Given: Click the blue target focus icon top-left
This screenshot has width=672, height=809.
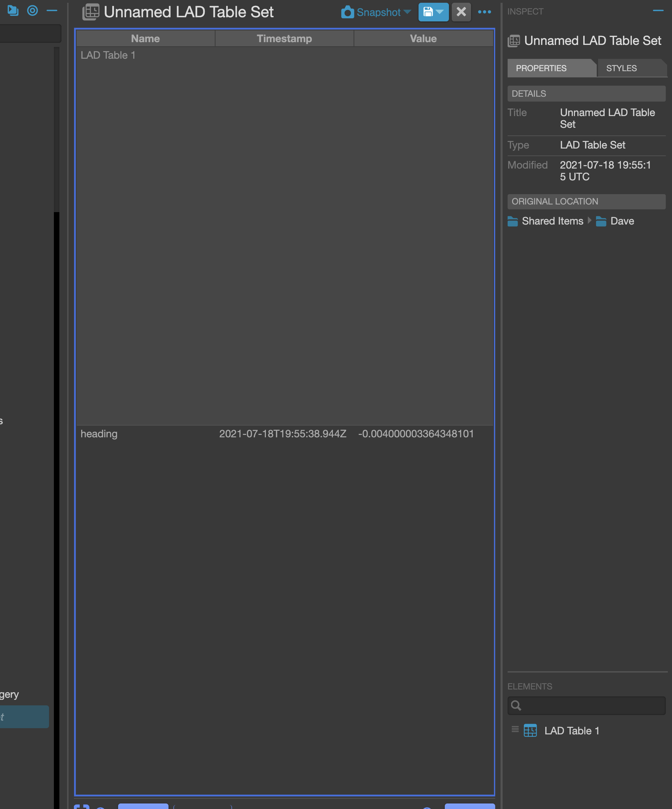Looking at the screenshot, I should pyautogui.click(x=33, y=11).
